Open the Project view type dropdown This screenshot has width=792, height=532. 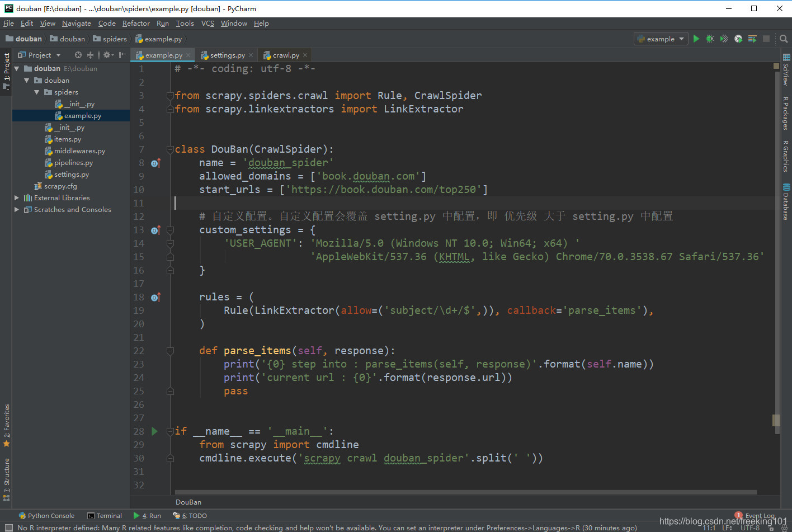coord(39,55)
